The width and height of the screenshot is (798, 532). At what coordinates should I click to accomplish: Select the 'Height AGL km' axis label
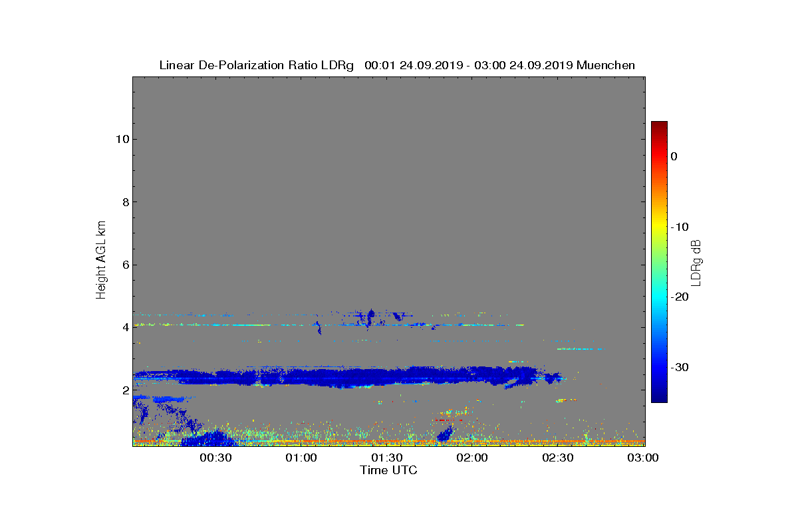(101, 261)
